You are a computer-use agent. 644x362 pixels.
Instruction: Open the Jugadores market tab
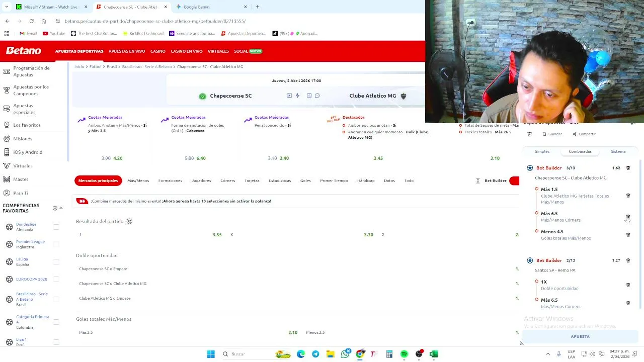pos(201,180)
